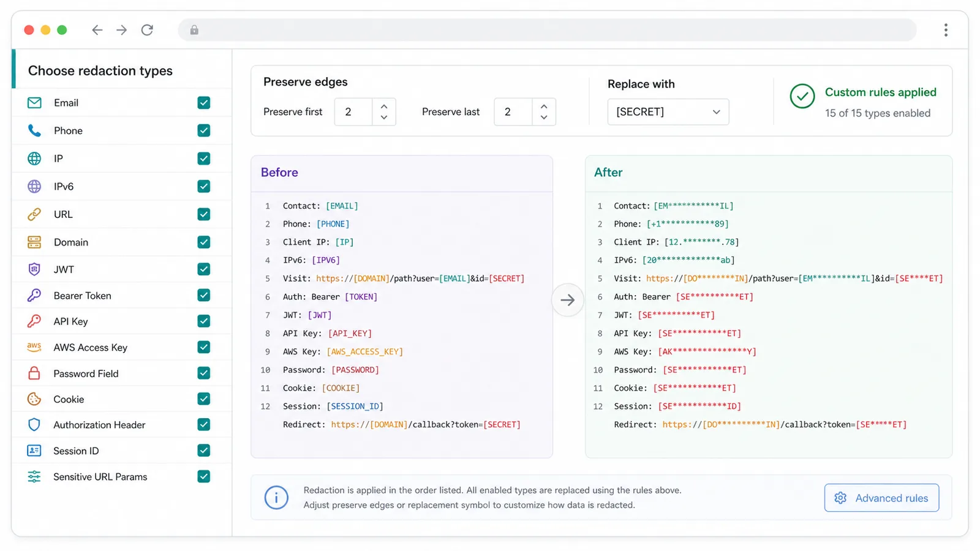Toggle the IPv6 checkbox
The height and width of the screenshot is (551, 980).
coord(204,186)
